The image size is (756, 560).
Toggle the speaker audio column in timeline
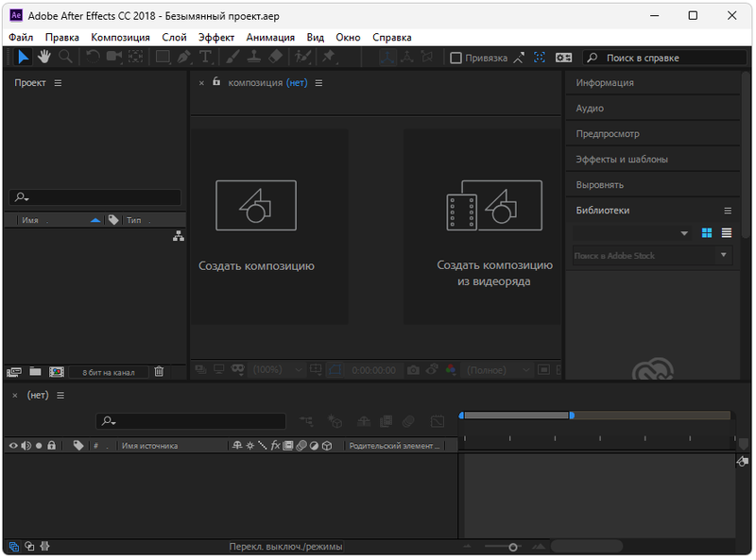(x=26, y=446)
